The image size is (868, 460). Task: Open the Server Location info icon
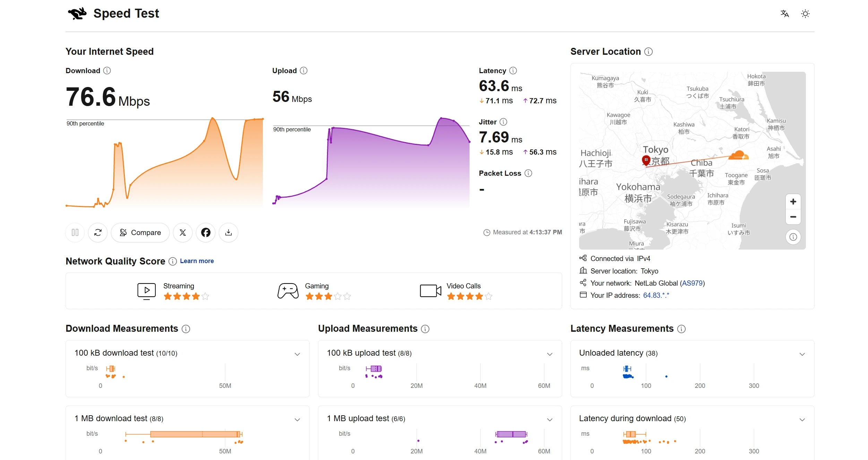coord(648,52)
